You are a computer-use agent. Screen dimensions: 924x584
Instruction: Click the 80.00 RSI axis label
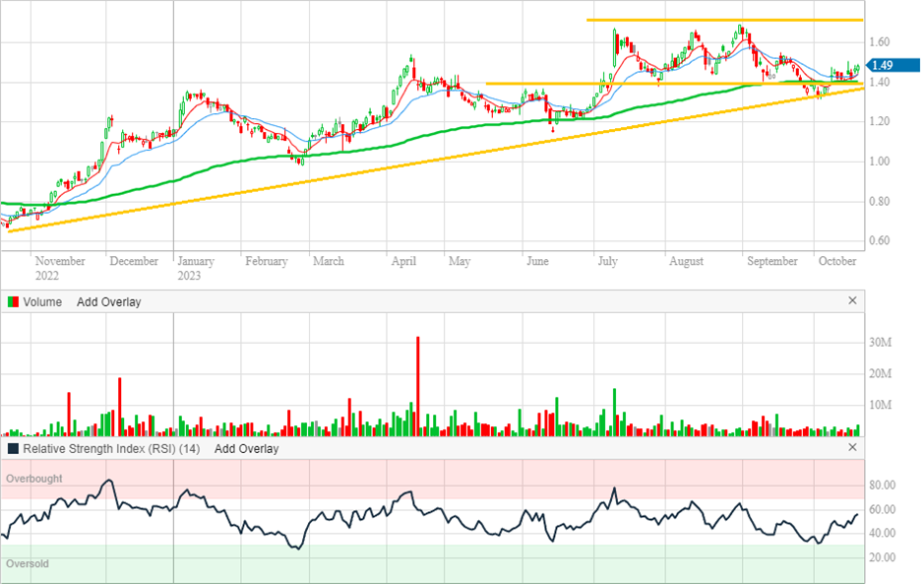882,486
